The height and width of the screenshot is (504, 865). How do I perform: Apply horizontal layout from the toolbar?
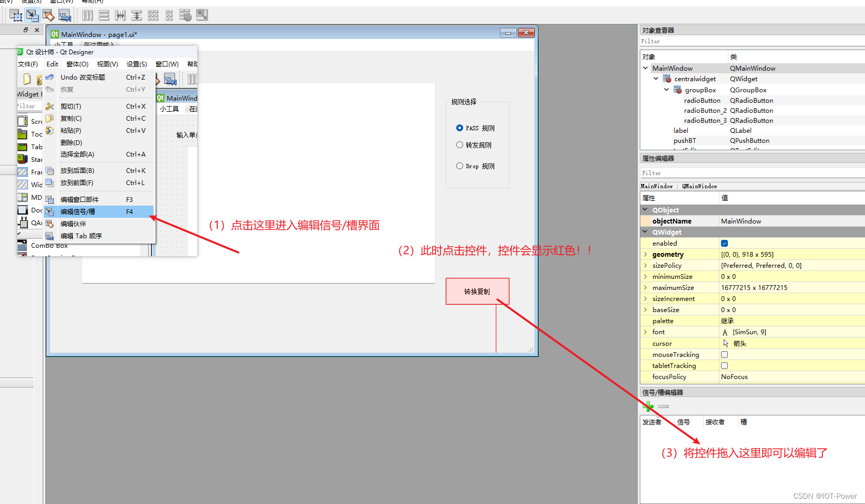[x=88, y=15]
